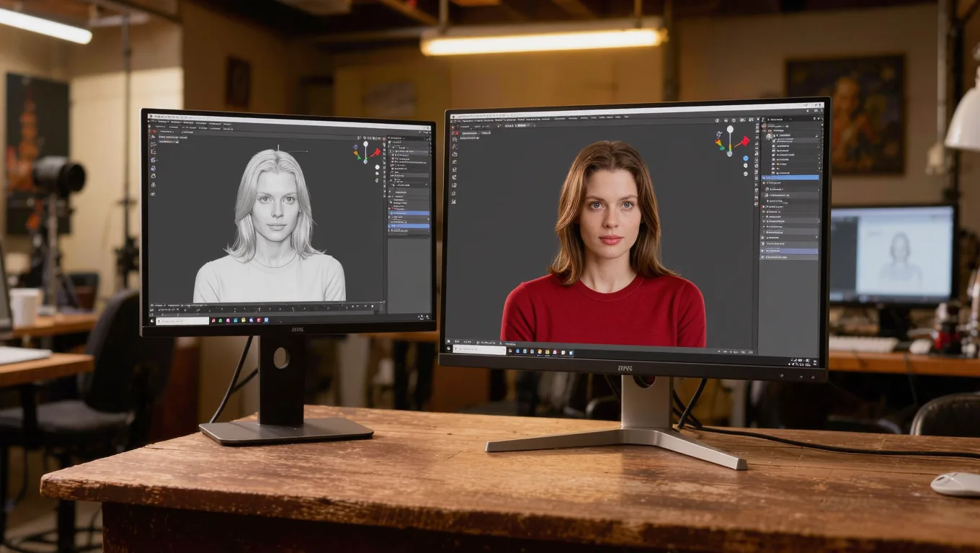980x553 pixels.
Task: Select grayscale character model in left monitor viewport
Action: tap(270, 227)
